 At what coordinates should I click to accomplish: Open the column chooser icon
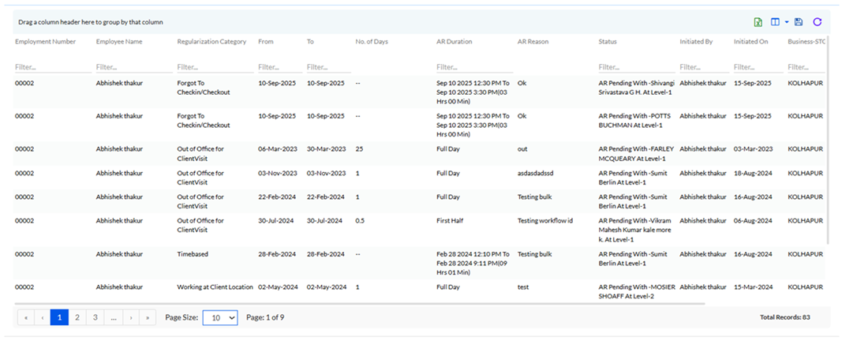point(775,22)
